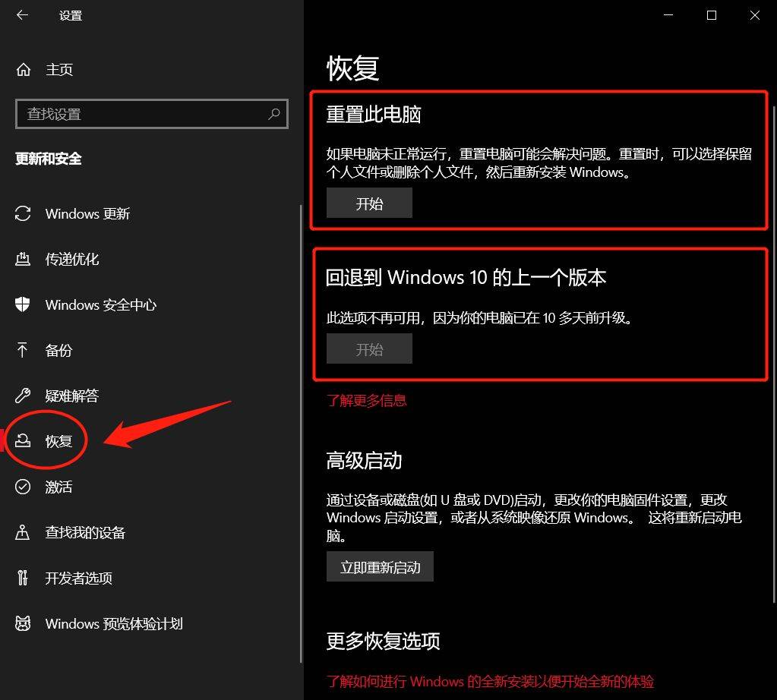Click the Windows 更新 refresh icon
Viewport: 777px width, 700px height.
(23, 213)
